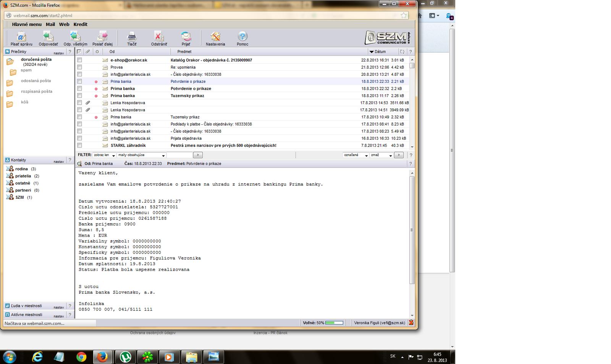The height and width of the screenshot is (364, 611).
Task: Open Nastavenia settings tools icon
Action: (215, 37)
